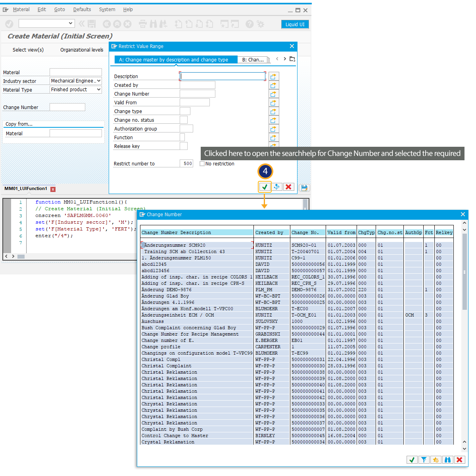Open the Edit menu
The image size is (476, 476).
click(x=42, y=10)
